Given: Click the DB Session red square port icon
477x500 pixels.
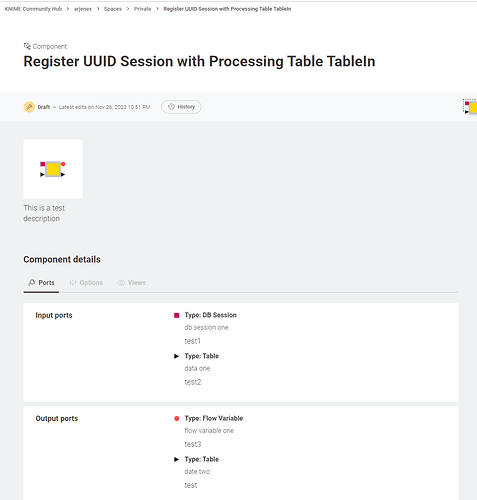Looking at the screenshot, I should coord(177,315).
